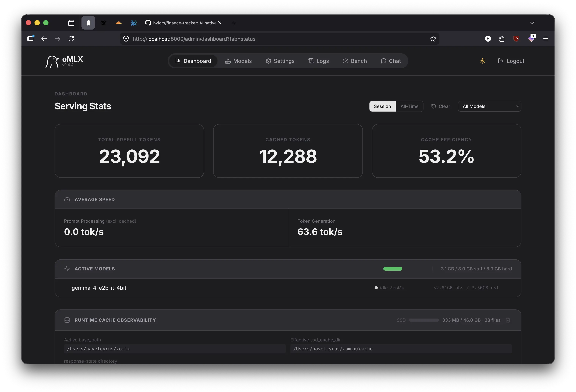Click the idle 3m 43s status

click(389, 288)
